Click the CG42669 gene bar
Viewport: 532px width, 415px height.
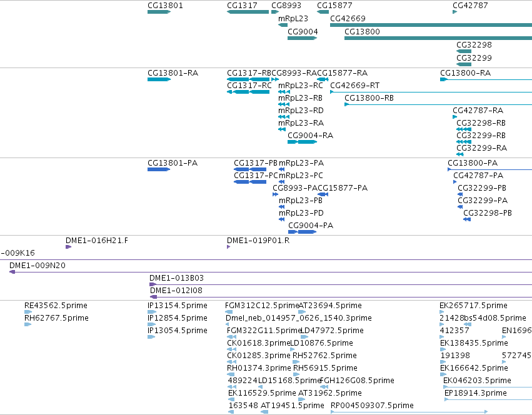pyautogui.click(x=431, y=25)
